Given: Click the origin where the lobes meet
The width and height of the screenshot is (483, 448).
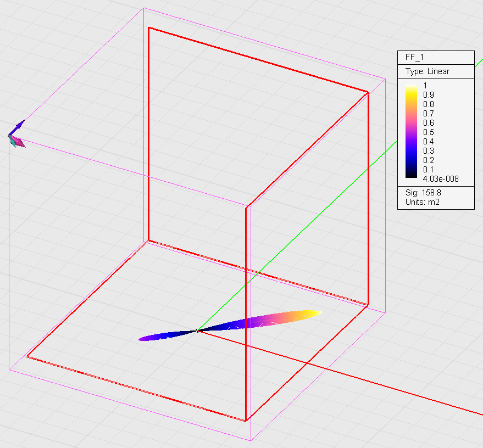Looking at the screenshot, I should (x=197, y=331).
